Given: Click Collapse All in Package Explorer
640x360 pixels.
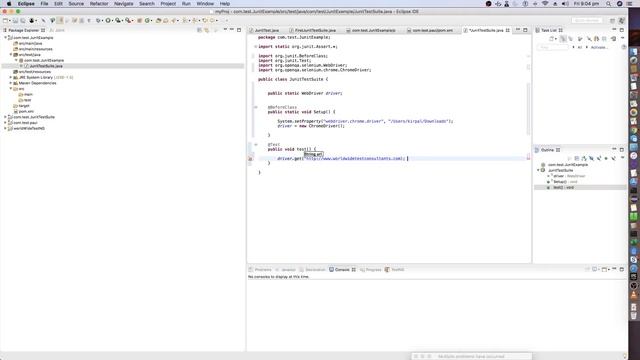Looking at the screenshot, I should click(199, 30).
